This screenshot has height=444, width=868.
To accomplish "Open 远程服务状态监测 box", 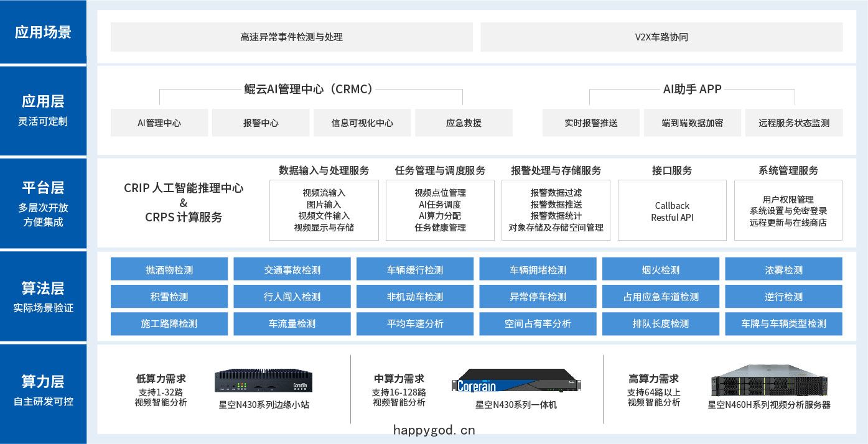I will click(x=794, y=123).
